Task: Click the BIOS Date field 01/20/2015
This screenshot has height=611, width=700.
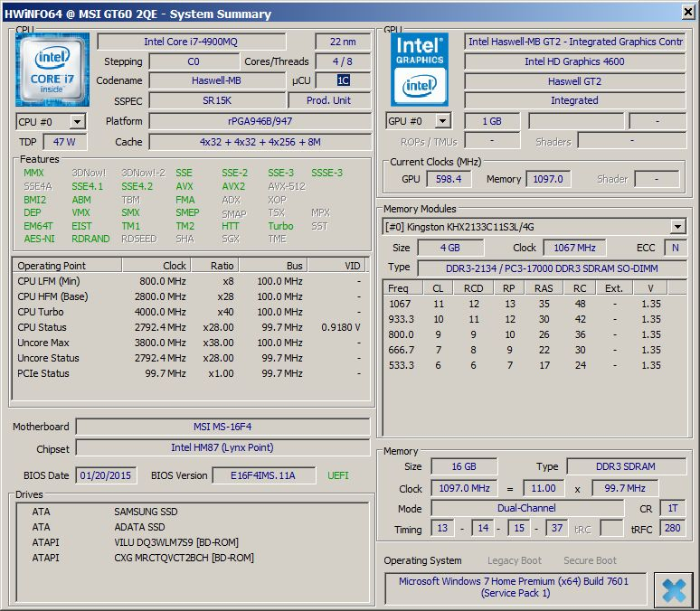Action: click(x=106, y=475)
